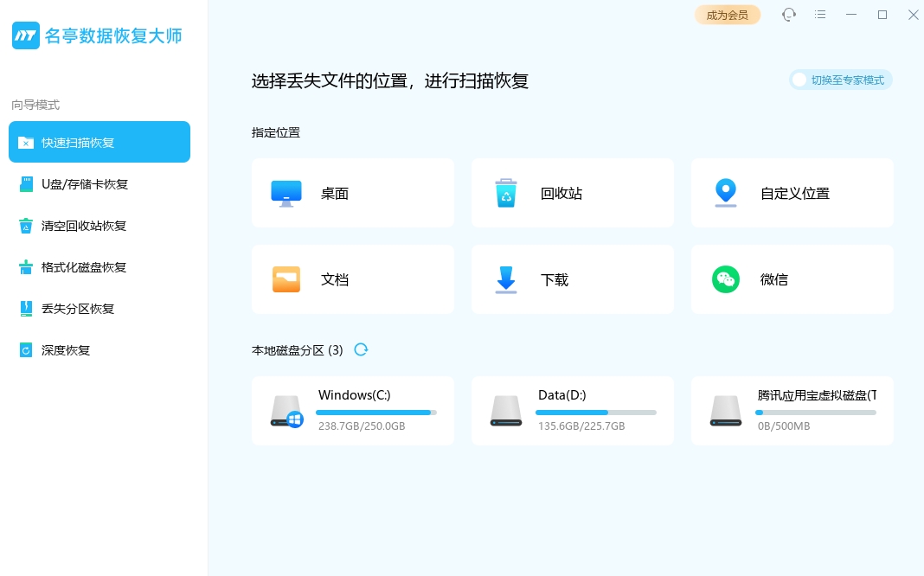Click the 腾讯应用宝虚拟磁盘 drive icon

pos(725,411)
